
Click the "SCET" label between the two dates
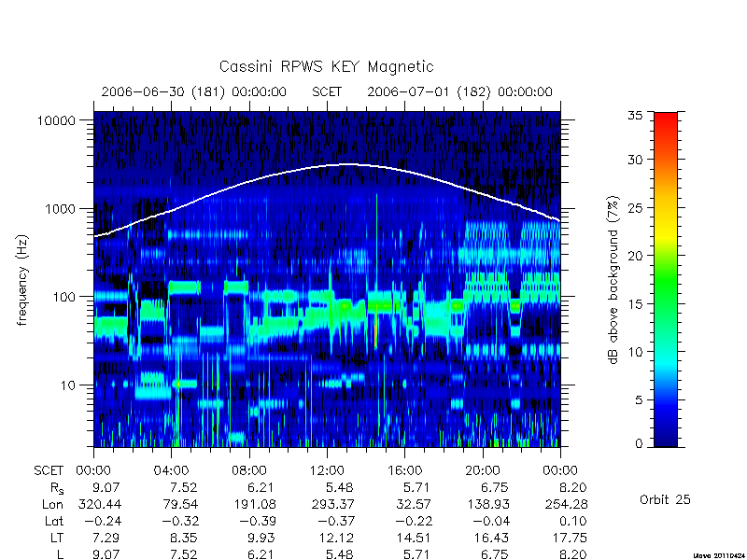[327, 91]
